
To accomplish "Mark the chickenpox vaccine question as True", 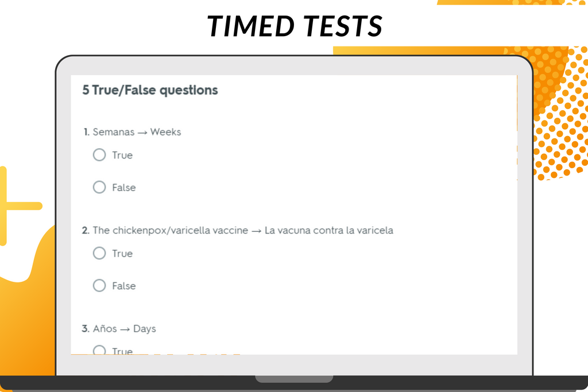I will pyautogui.click(x=99, y=253).
